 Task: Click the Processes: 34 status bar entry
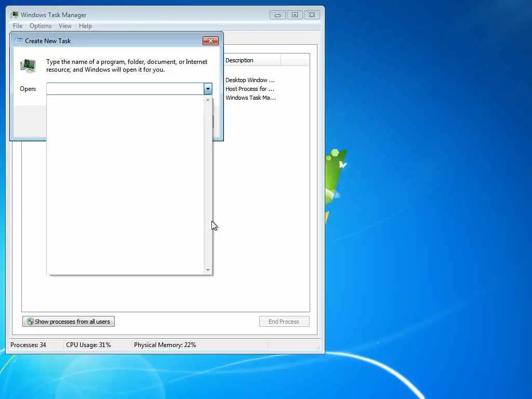(x=28, y=345)
